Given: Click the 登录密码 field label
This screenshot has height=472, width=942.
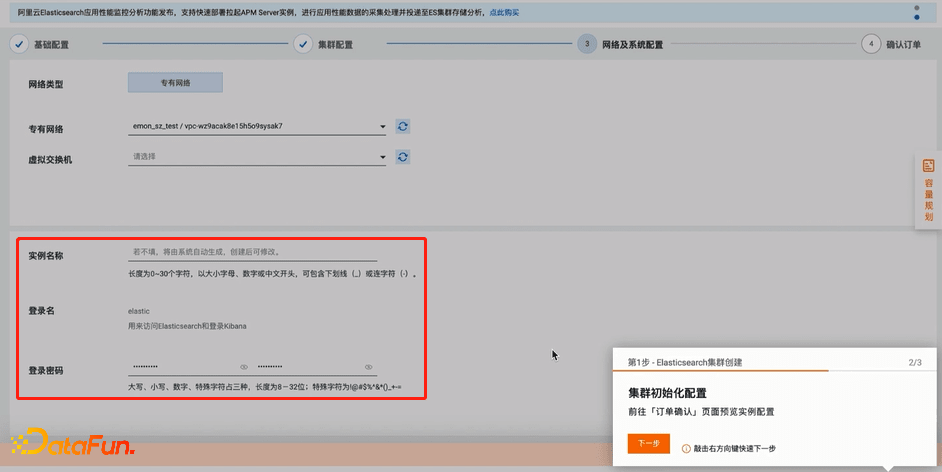Looking at the screenshot, I should click(46, 371).
